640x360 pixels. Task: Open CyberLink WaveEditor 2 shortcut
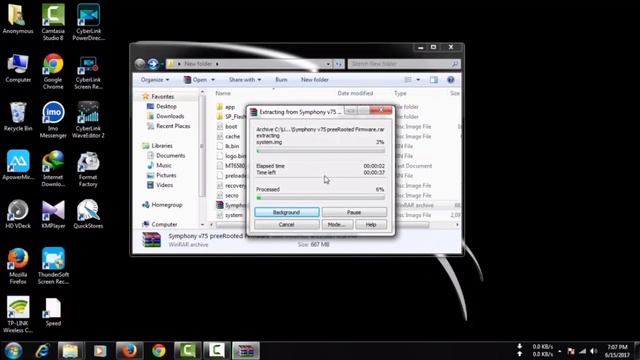click(88, 120)
